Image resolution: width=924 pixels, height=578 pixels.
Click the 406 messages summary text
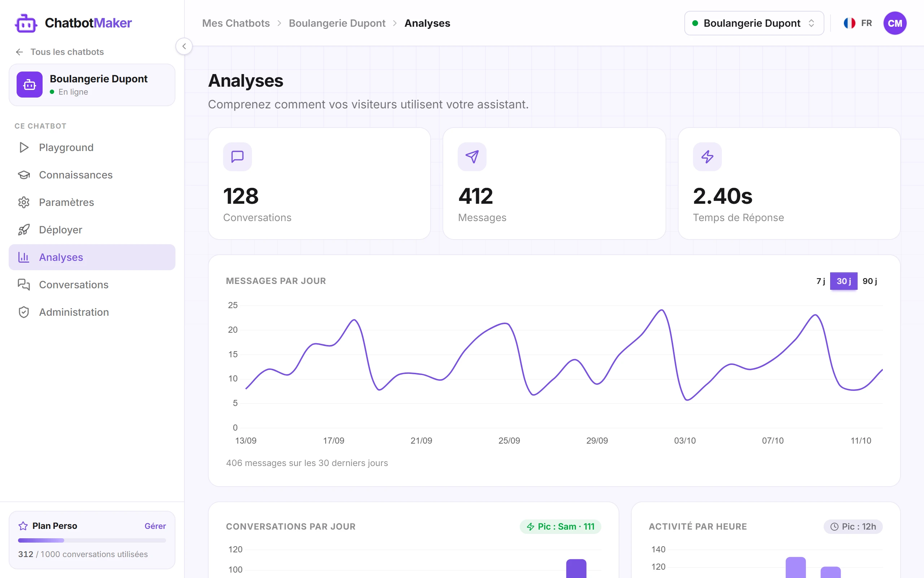coord(307,463)
